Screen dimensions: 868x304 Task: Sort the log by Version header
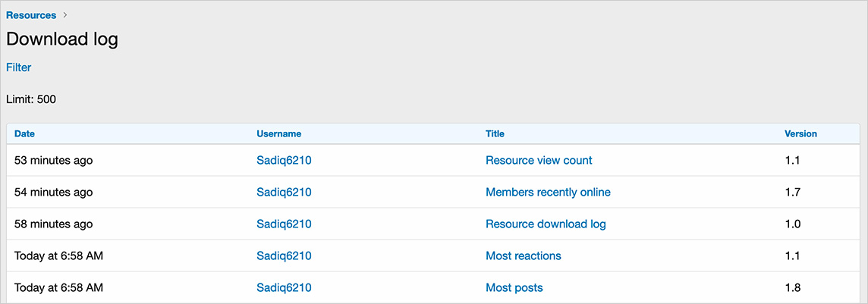click(x=800, y=133)
